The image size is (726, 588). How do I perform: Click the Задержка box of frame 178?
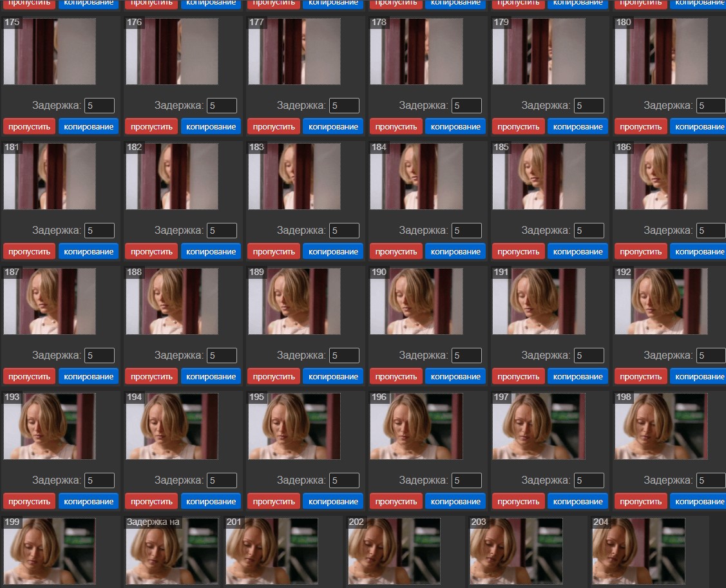466,106
